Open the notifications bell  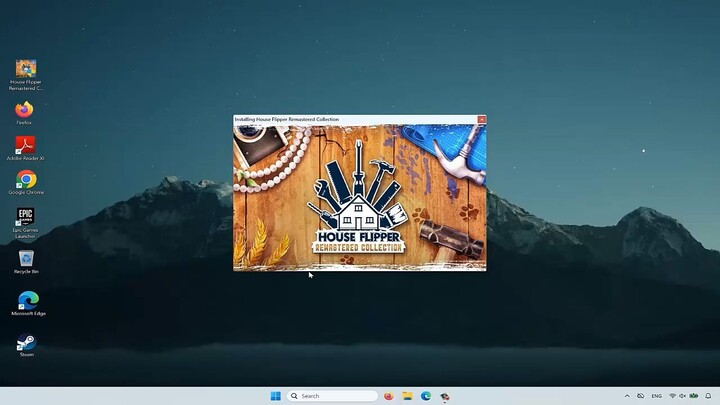click(x=708, y=396)
